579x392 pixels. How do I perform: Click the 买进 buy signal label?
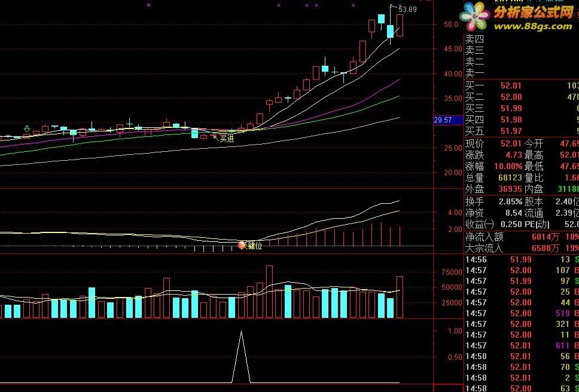pos(226,139)
